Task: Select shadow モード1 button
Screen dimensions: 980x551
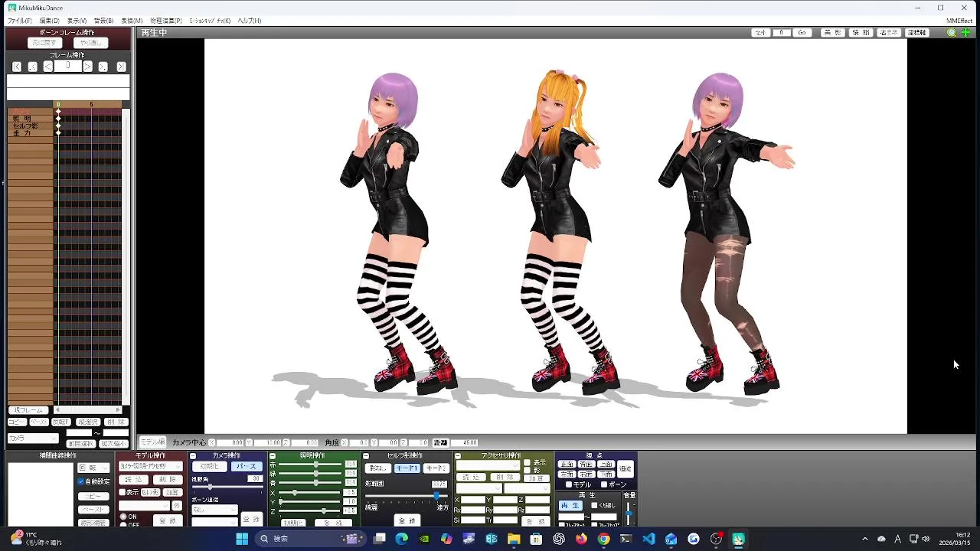Action: coord(407,468)
